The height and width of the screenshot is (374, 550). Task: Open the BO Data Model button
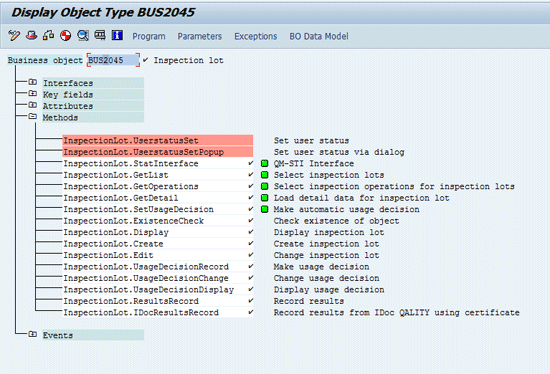(319, 36)
